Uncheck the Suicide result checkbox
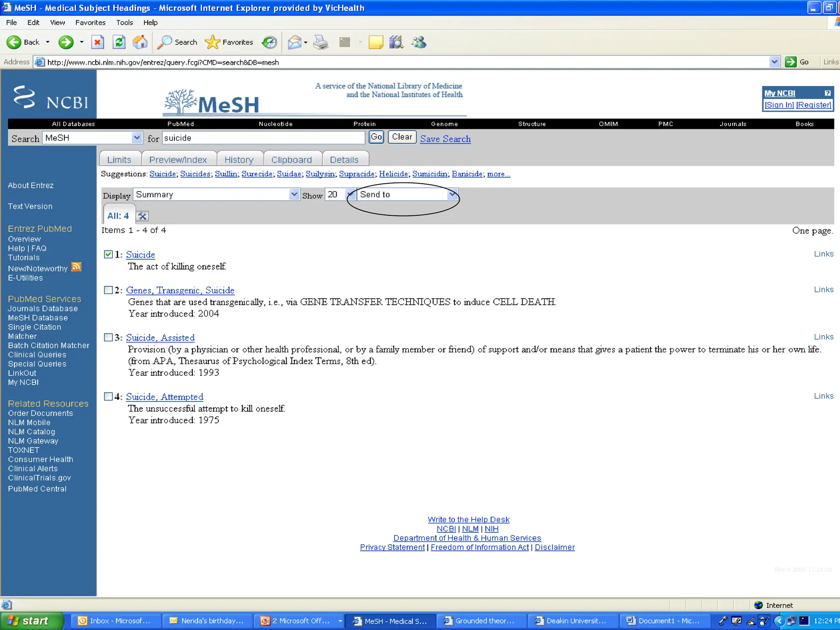The height and width of the screenshot is (630, 840). pos(108,254)
